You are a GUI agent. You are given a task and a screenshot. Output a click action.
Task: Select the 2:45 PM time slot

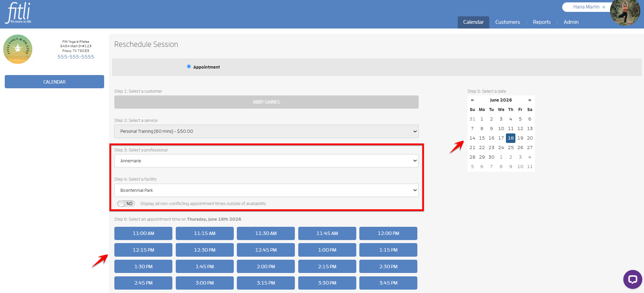click(143, 283)
